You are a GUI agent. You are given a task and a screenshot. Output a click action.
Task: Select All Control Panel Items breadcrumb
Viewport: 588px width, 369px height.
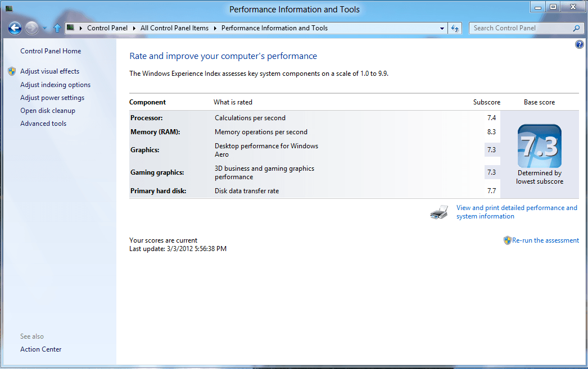[174, 28]
